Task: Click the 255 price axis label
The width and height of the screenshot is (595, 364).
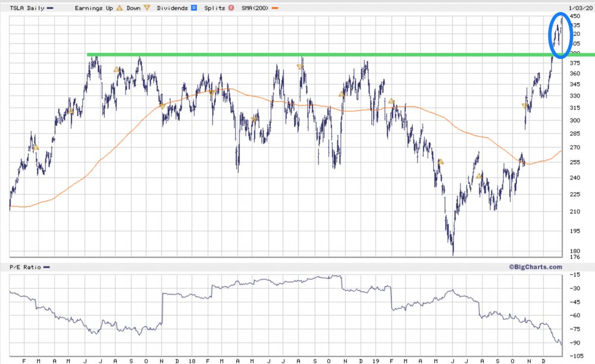Action: click(575, 162)
